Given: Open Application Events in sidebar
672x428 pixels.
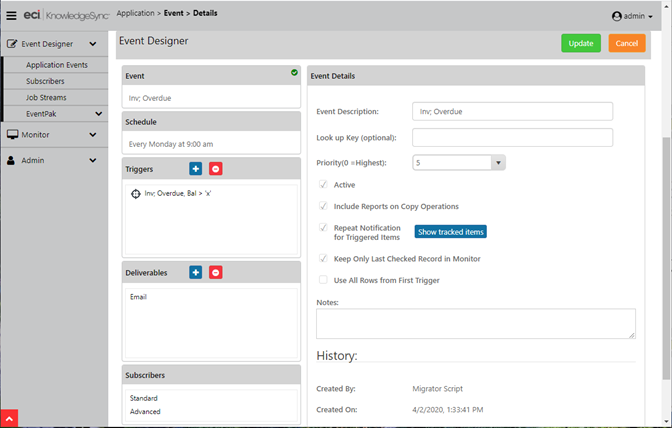Looking at the screenshot, I should [x=57, y=65].
